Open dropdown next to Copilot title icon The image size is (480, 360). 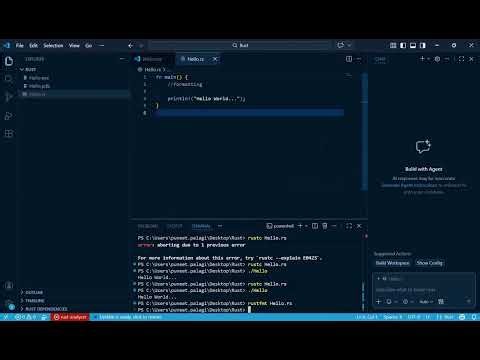click(x=349, y=45)
